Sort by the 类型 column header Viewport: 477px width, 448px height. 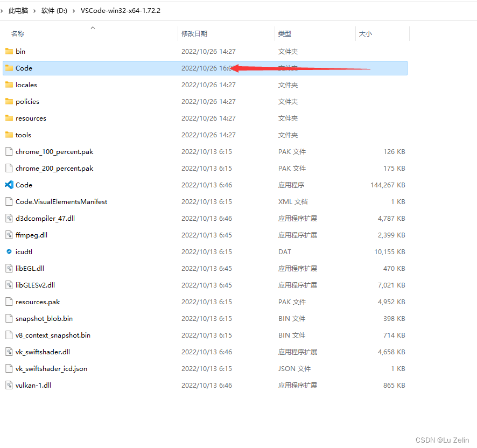click(x=285, y=34)
